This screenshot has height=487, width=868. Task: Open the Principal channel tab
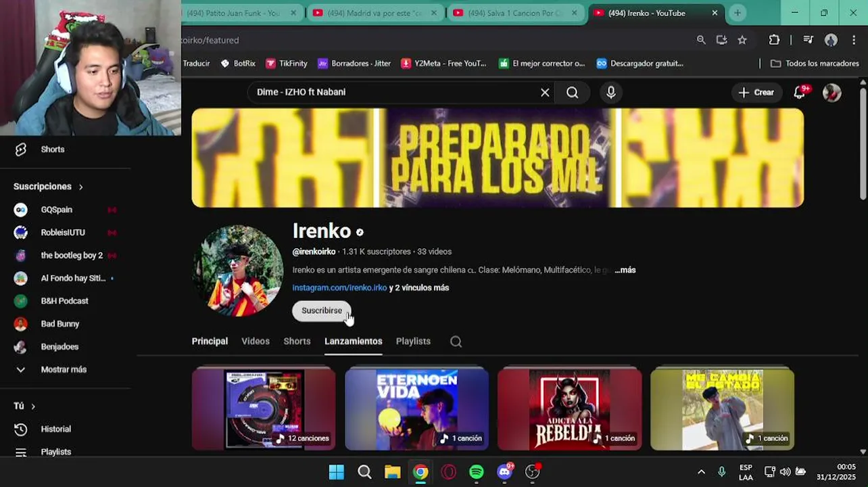pyautogui.click(x=210, y=342)
